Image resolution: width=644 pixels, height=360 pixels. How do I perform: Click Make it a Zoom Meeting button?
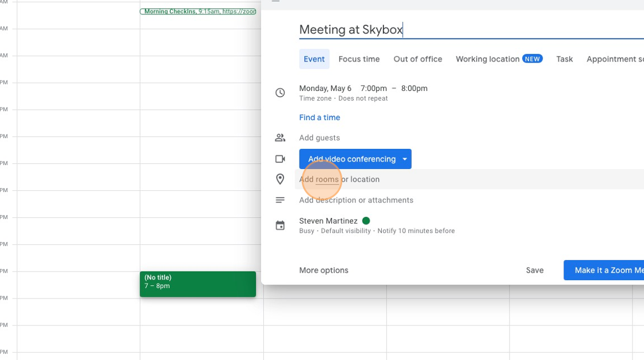point(604,270)
